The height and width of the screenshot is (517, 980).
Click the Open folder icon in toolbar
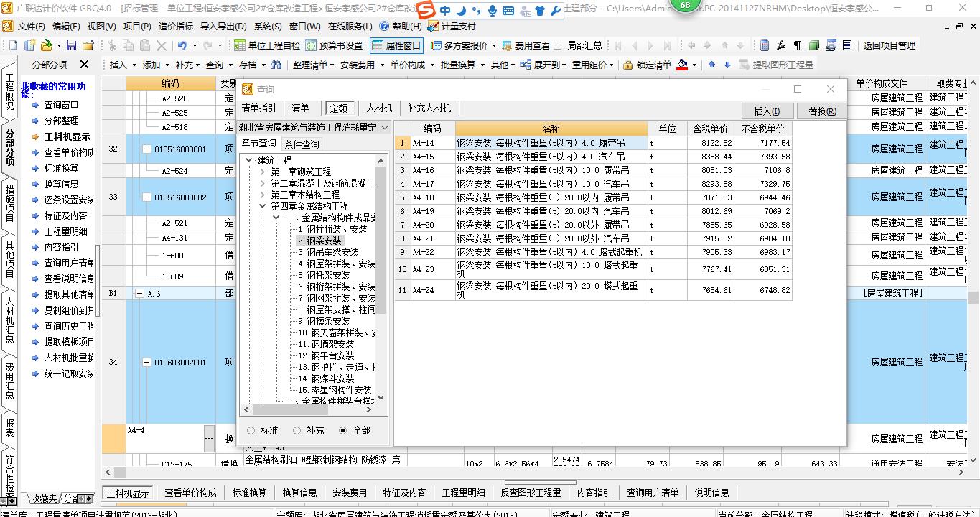pos(46,45)
